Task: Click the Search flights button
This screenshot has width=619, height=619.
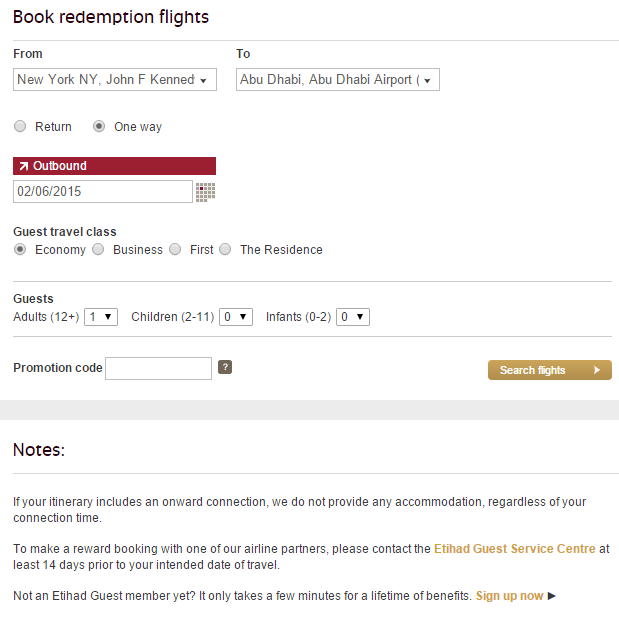Action: point(550,370)
